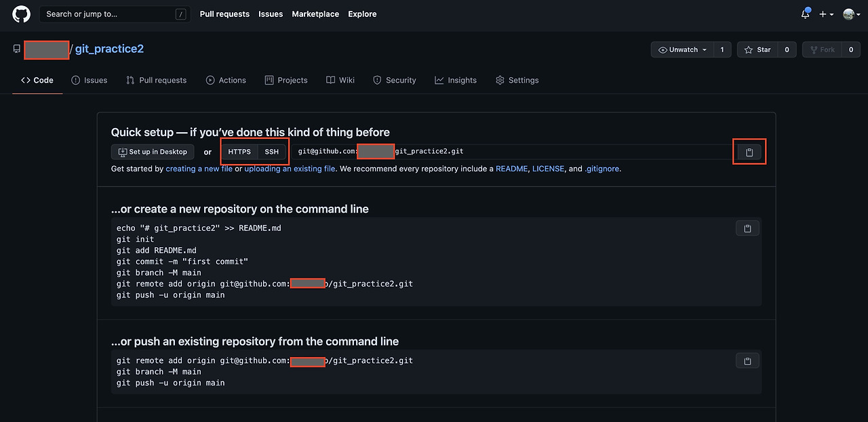Open the Security tab
This screenshot has height=422, width=868.
coord(395,80)
